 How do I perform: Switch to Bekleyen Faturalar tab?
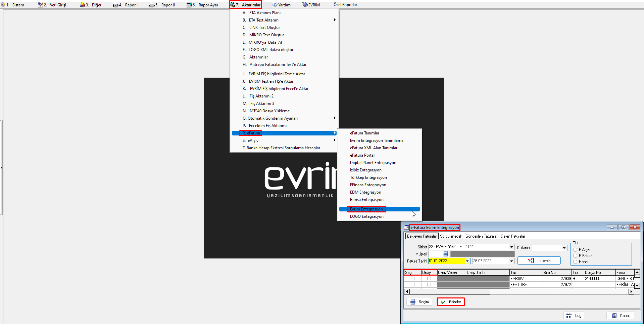click(x=422, y=236)
